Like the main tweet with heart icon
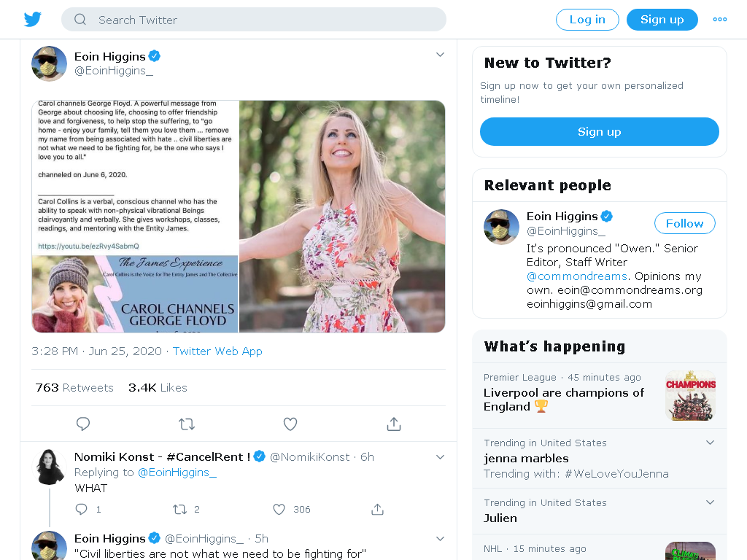The width and height of the screenshot is (747, 560). tap(290, 424)
